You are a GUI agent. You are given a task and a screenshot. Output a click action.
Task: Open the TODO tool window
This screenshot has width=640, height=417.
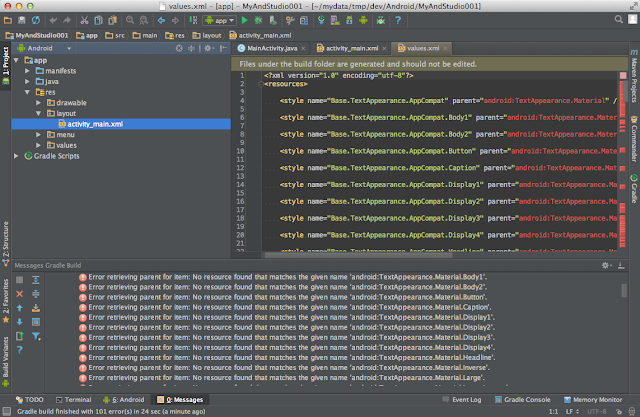(x=29, y=400)
